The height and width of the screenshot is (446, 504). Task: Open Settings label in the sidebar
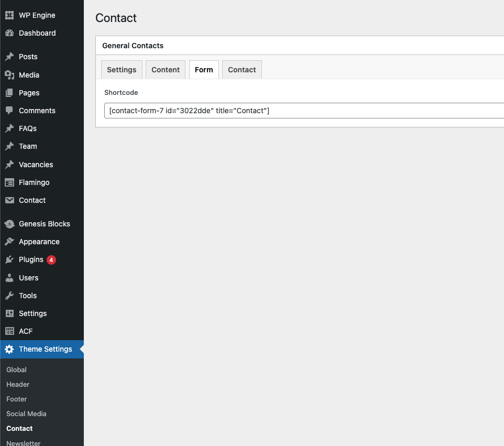click(x=33, y=313)
